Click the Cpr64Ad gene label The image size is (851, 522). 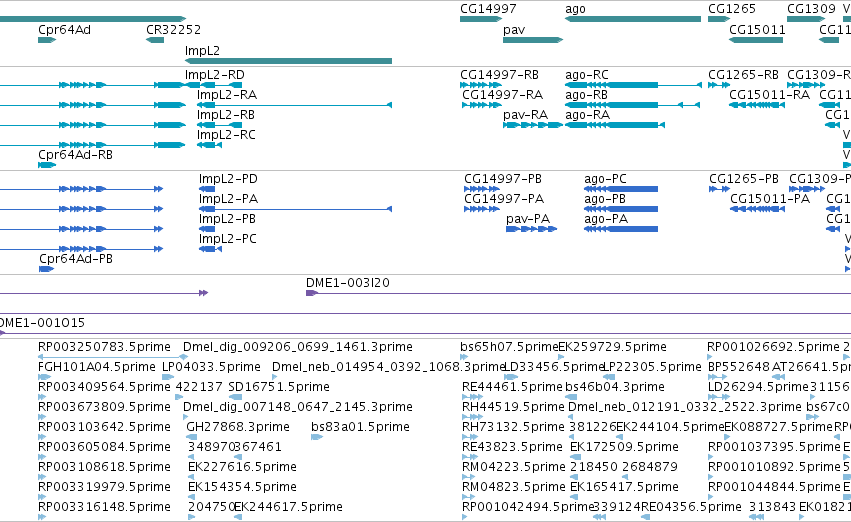coord(64,30)
